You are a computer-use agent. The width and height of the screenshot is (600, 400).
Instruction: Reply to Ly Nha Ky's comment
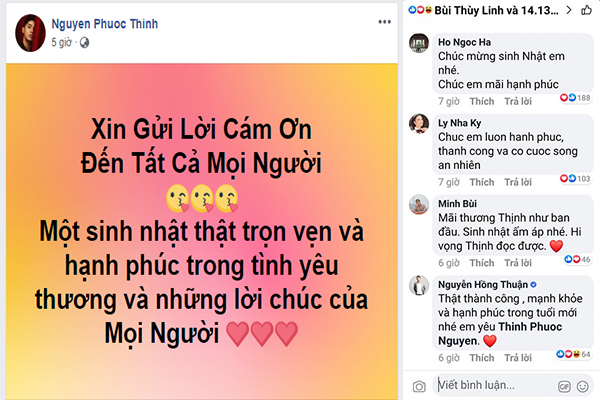[518, 182]
